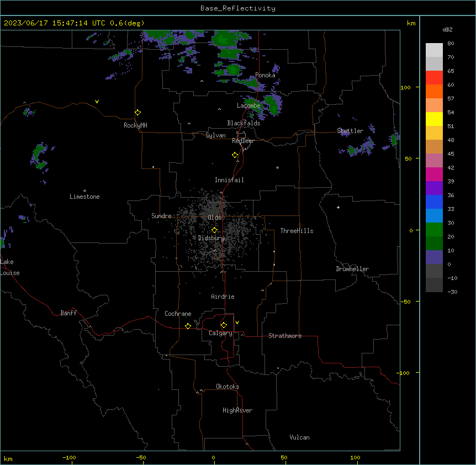Click the Drumheller label

coord(352,269)
